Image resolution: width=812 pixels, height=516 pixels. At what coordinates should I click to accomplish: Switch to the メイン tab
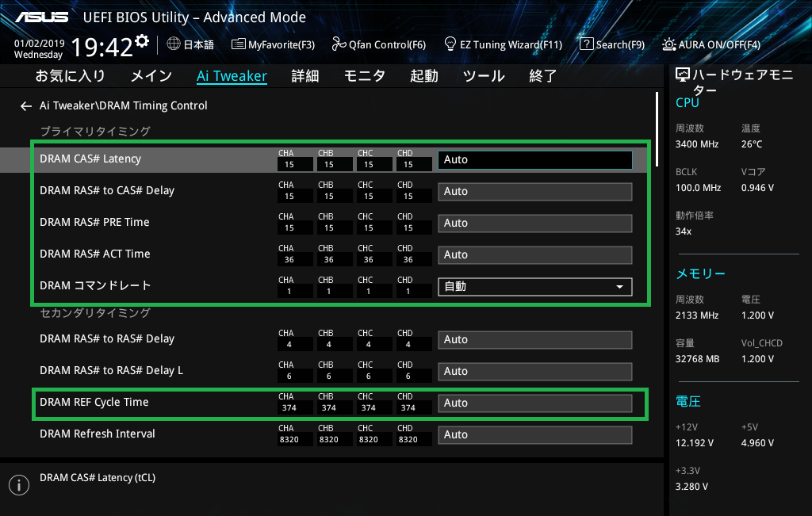point(151,76)
